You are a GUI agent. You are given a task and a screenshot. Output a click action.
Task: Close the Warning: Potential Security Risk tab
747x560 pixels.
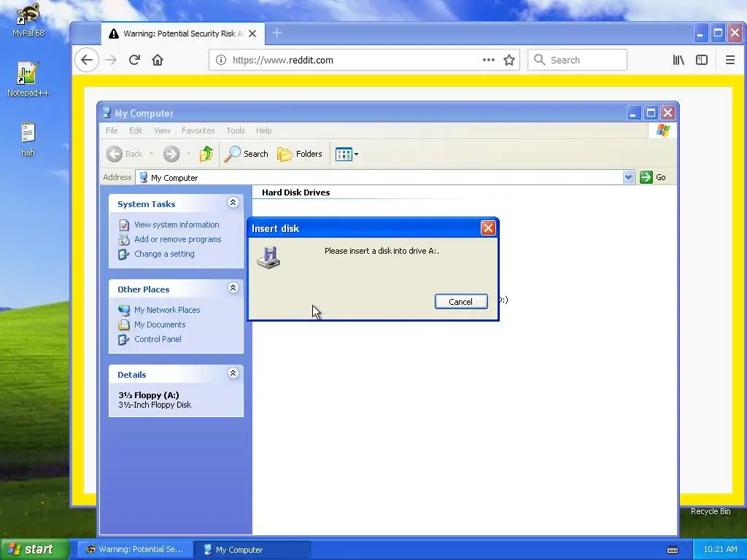click(x=252, y=34)
